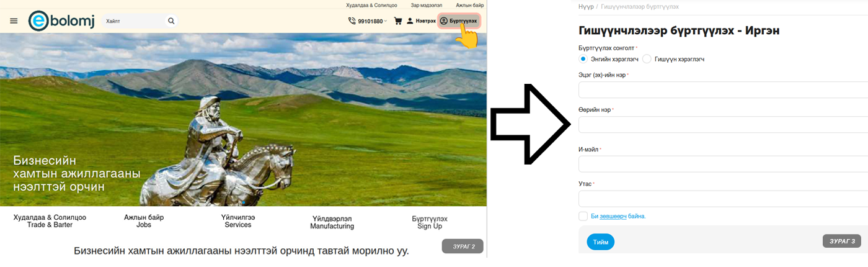Select Гишүүн хэрэглэгч radio option

click(x=647, y=59)
